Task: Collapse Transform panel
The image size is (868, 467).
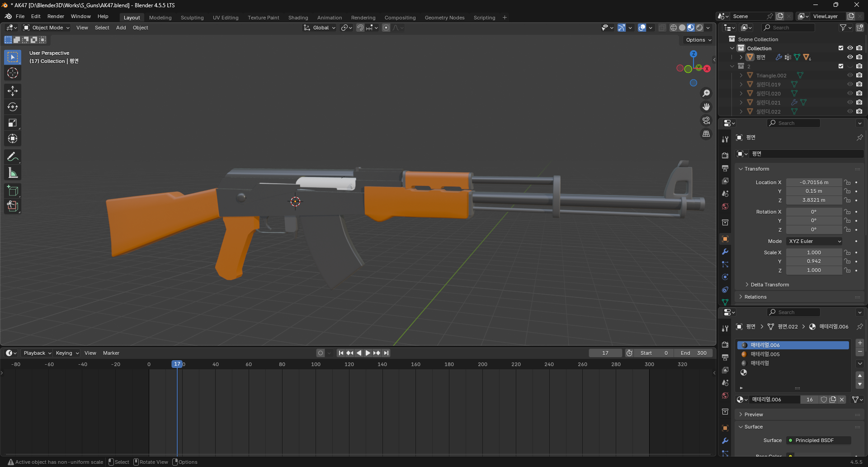Action: [x=756, y=169]
